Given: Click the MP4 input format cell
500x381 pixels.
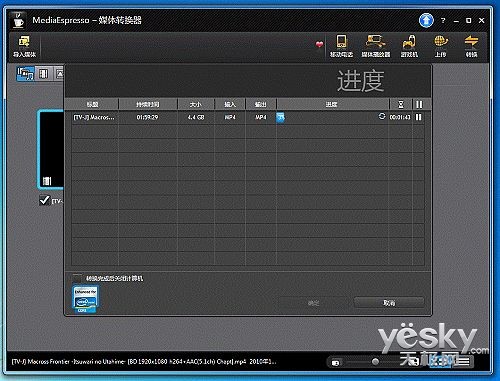Looking at the screenshot, I should [230, 117].
